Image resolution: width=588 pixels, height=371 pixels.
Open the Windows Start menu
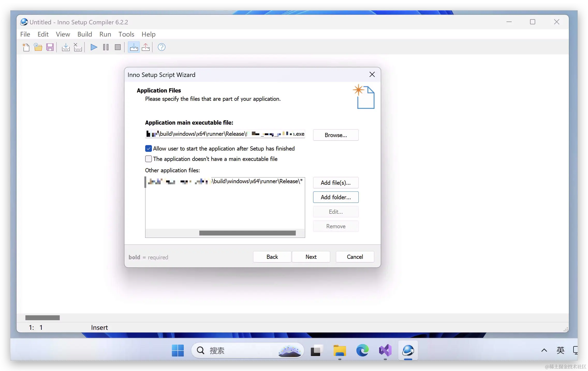(178, 351)
